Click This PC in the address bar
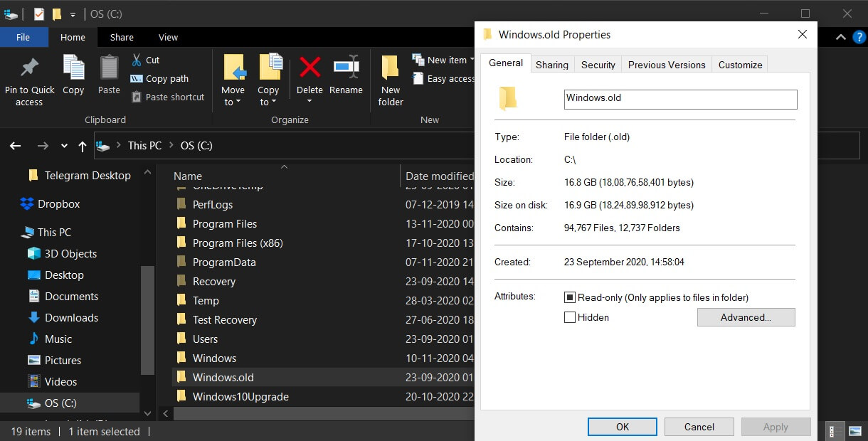The height and width of the screenshot is (441, 868). pos(144,145)
